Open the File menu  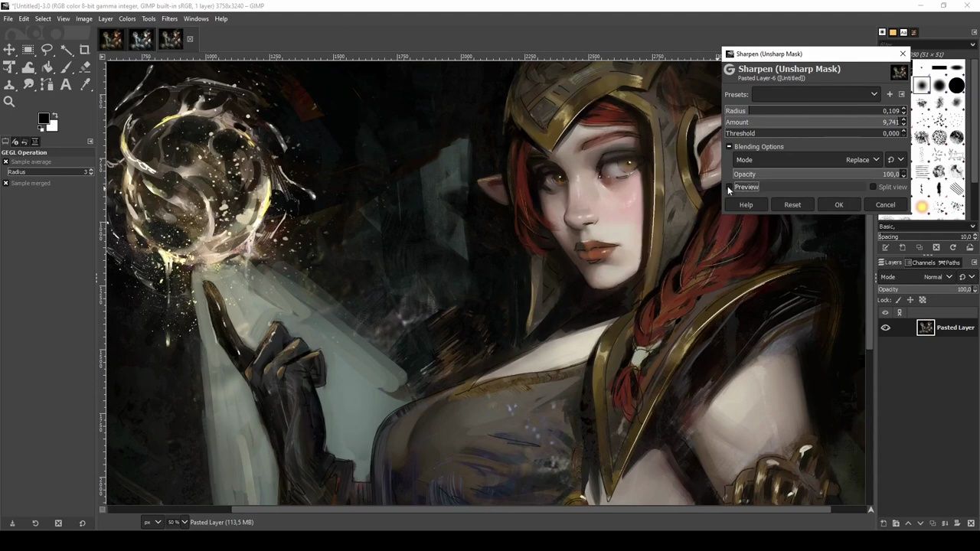point(8,18)
